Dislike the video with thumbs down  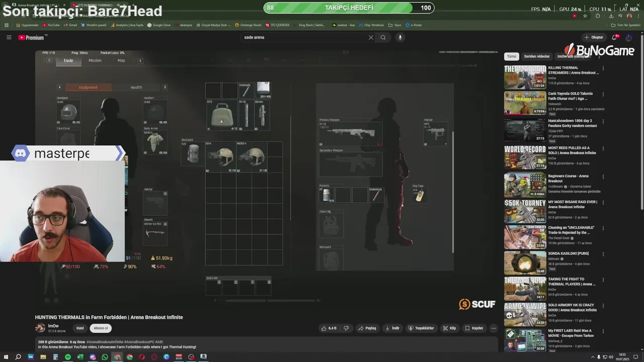[346, 328]
